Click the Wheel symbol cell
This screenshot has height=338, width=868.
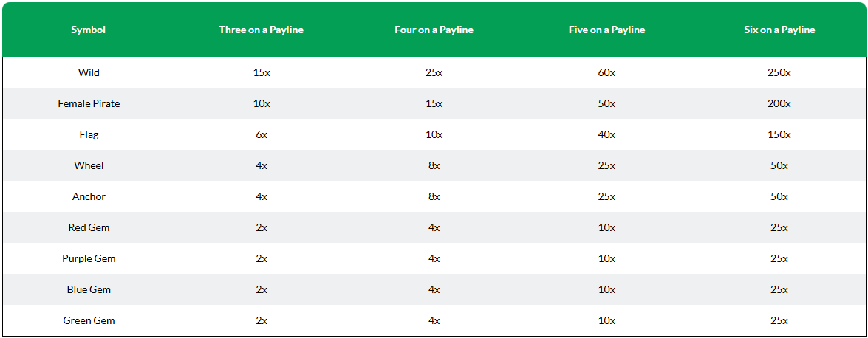89,165
